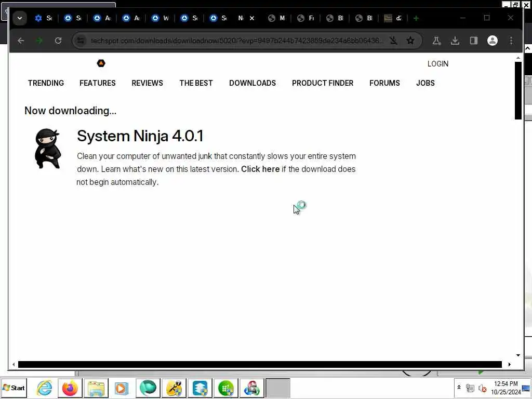Click the blocked download icon in address bar
Viewport: 532px width, 399px height.
(393, 41)
